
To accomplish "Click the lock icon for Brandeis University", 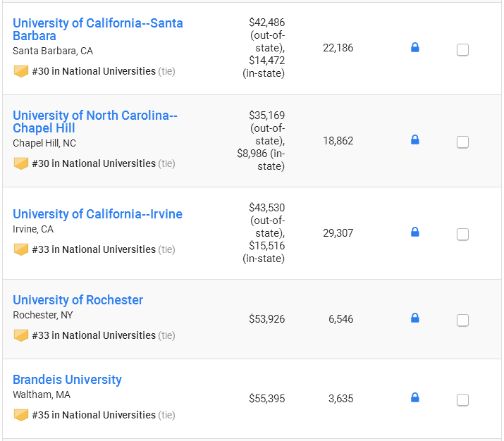I will tap(414, 398).
